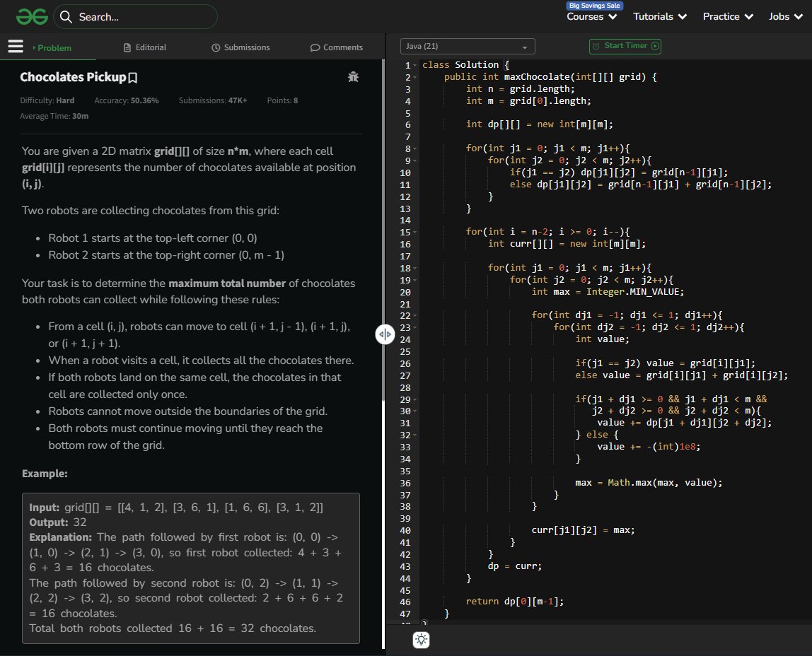The height and width of the screenshot is (656, 812).
Task: Click the panel splitter resize handle
Action: pyautogui.click(x=384, y=335)
